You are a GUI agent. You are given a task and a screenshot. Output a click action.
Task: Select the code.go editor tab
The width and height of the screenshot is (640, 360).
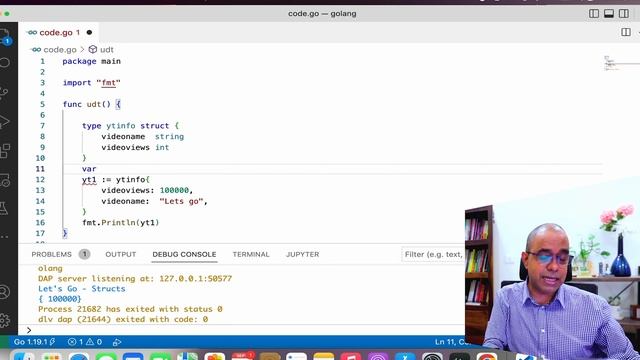pyautogui.click(x=60, y=32)
